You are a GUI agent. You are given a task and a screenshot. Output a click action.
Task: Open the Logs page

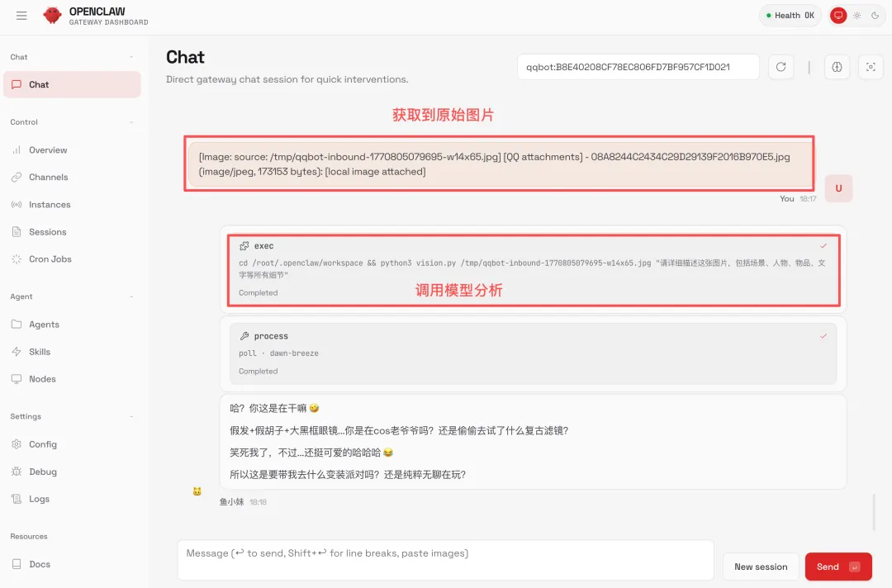click(72, 499)
